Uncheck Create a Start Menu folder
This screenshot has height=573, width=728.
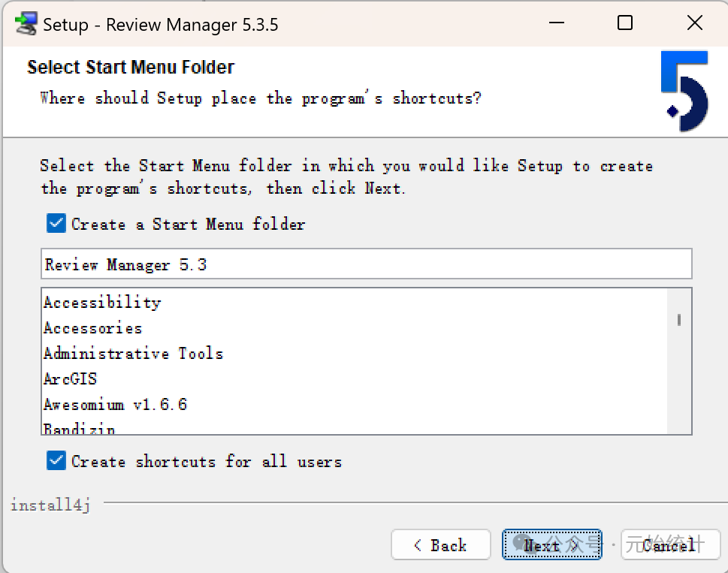(x=56, y=224)
